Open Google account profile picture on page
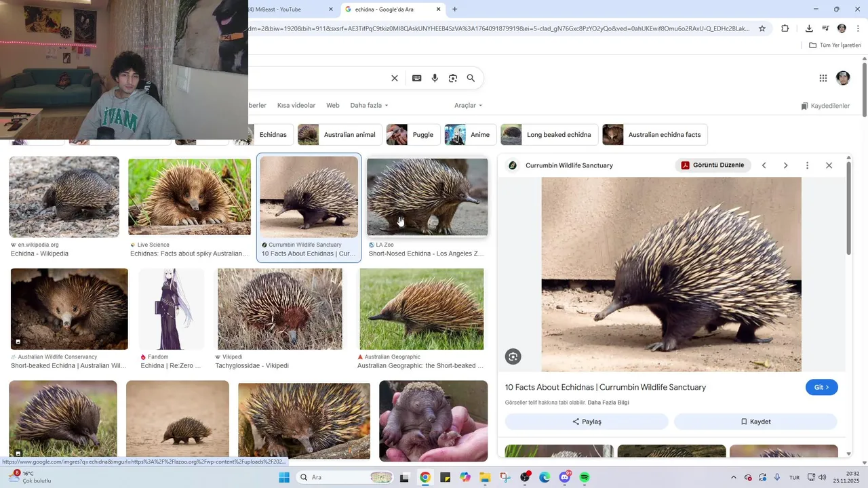 (x=843, y=78)
